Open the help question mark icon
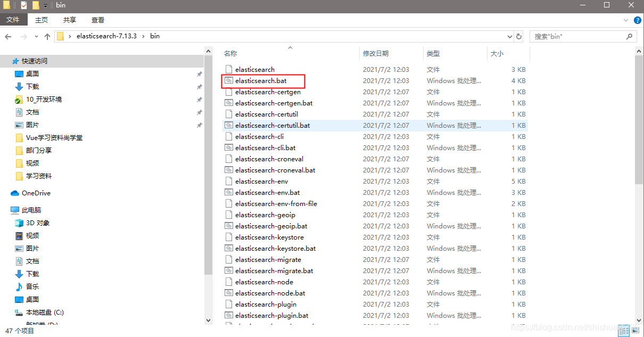The width and height of the screenshot is (644, 337). click(637, 20)
